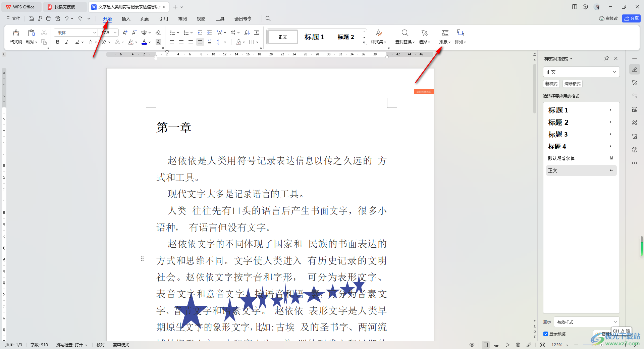This screenshot has height=349, width=644.
Task: Decrease font size with A- icon
Action: tap(134, 33)
